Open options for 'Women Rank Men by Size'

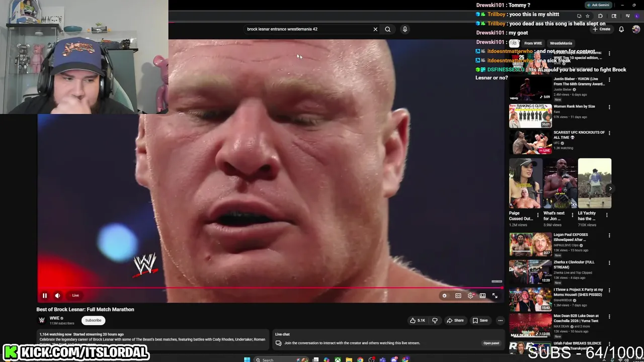[x=609, y=107]
